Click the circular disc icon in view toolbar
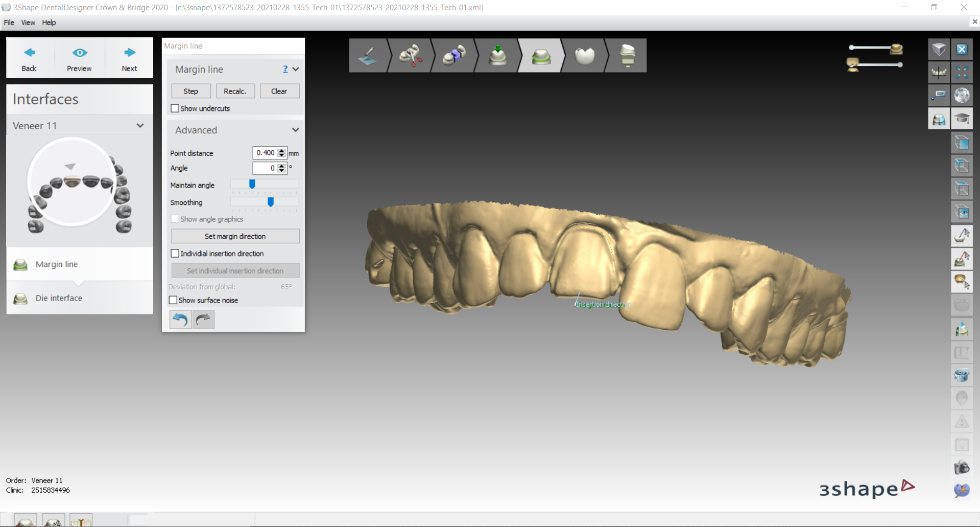This screenshot has width=980, height=527. 962,95
